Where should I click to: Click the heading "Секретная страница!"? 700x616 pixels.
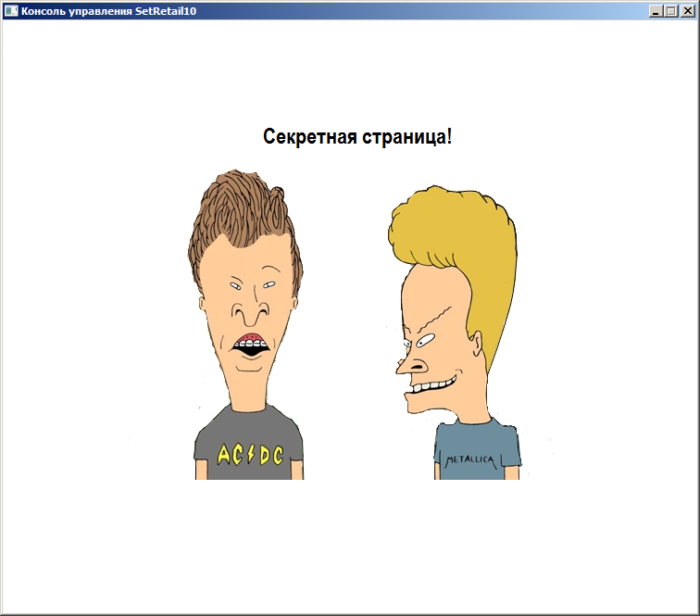(357, 137)
